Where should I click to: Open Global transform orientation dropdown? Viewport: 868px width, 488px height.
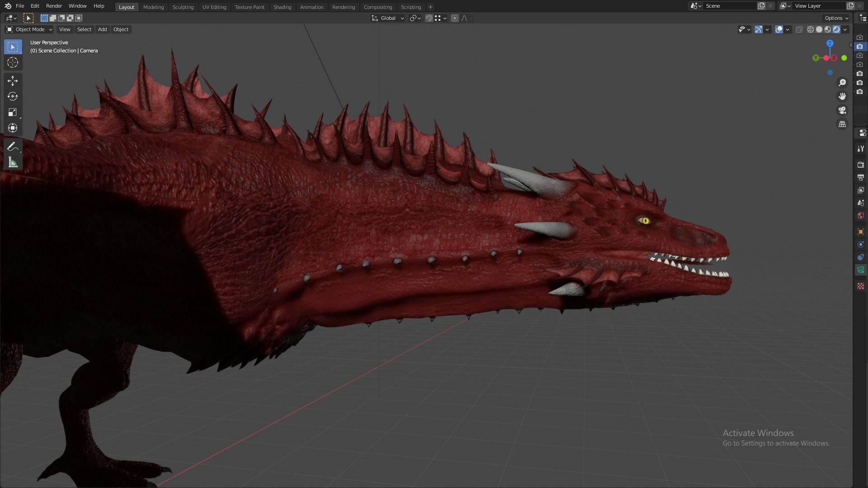pos(388,18)
